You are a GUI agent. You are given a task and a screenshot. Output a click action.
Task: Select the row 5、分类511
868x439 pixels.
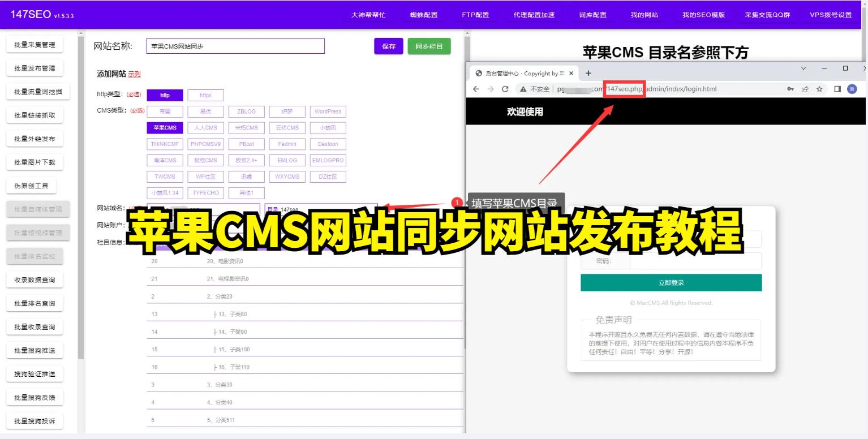(x=304, y=420)
